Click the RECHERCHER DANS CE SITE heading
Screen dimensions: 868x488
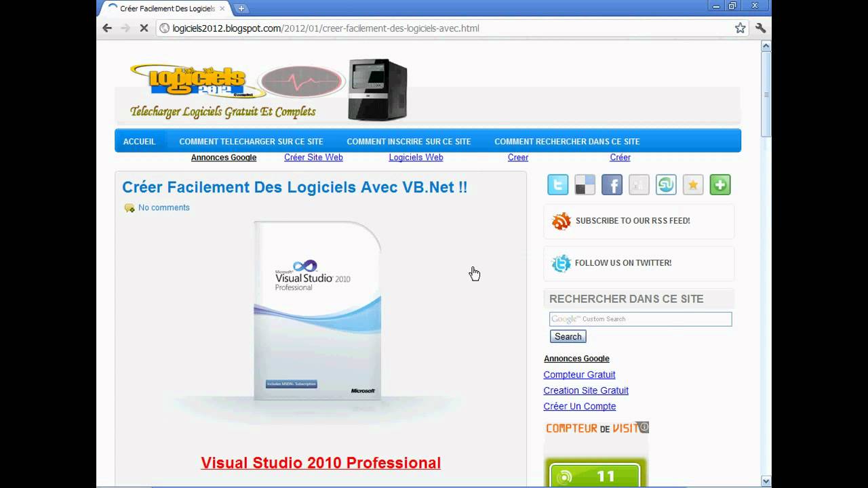click(626, 299)
